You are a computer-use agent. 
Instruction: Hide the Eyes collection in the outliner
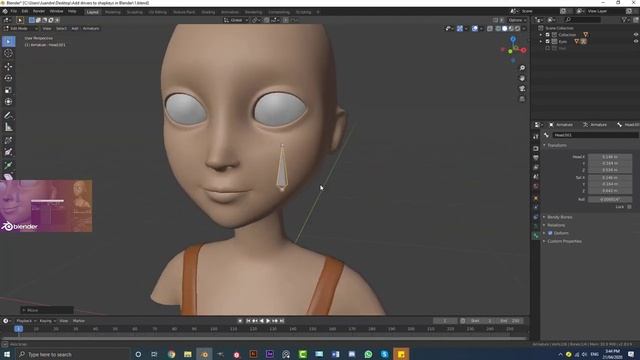pyautogui.click(x=636, y=41)
